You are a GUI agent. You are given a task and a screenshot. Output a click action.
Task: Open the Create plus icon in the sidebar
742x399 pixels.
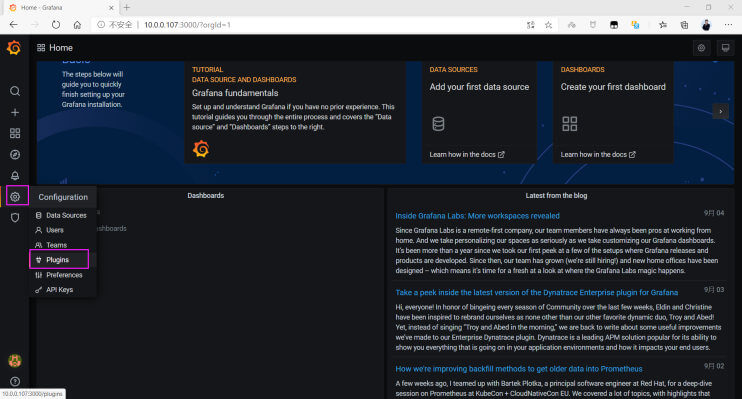tap(15, 112)
